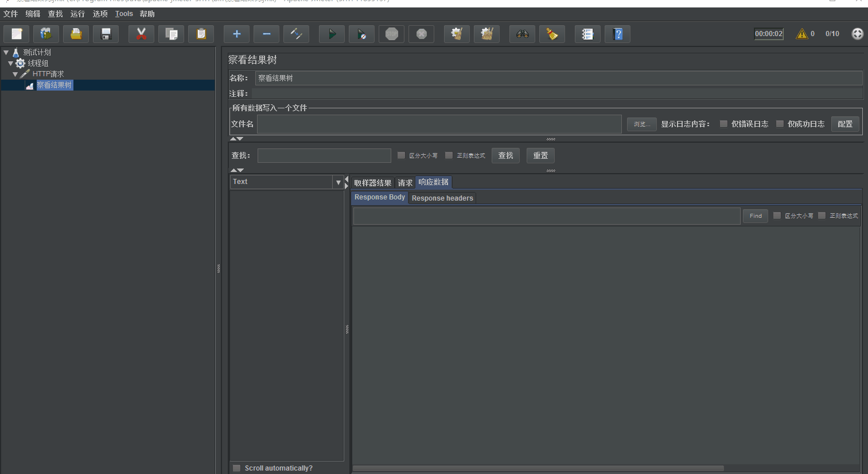Enable the 仅成功日志 checkbox
The width and height of the screenshot is (868, 474).
pos(780,124)
